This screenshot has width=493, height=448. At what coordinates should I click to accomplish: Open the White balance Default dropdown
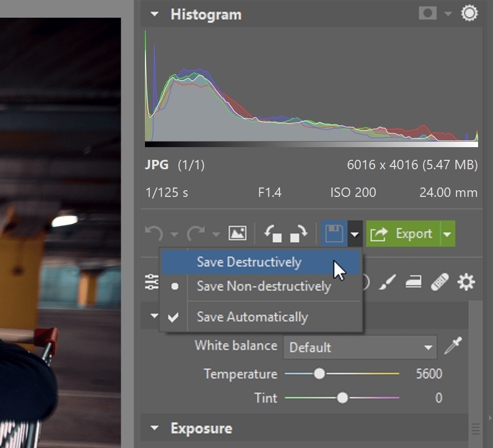tap(360, 347)
